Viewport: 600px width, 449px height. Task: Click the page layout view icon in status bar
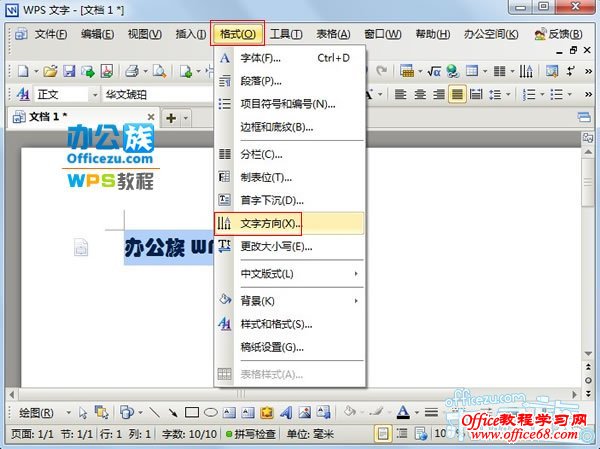pyautogui.click(x=383, y=434)
